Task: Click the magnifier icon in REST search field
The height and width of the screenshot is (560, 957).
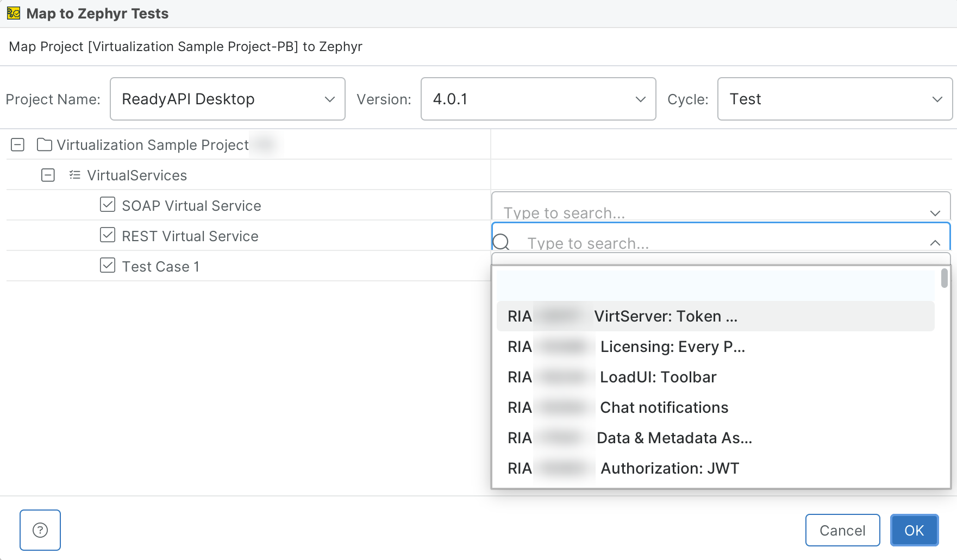Action: click(x=502, y=242)
